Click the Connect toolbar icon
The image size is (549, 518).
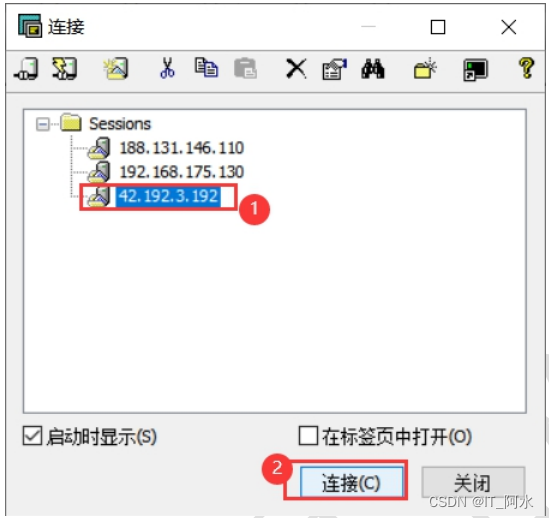(x=26, y=69)
